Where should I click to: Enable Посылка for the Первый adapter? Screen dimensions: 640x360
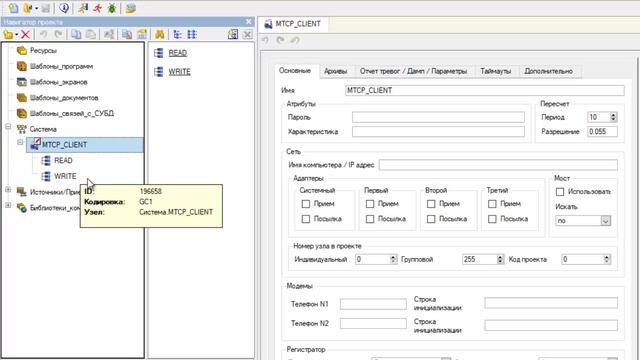click(x=370, y=219)
